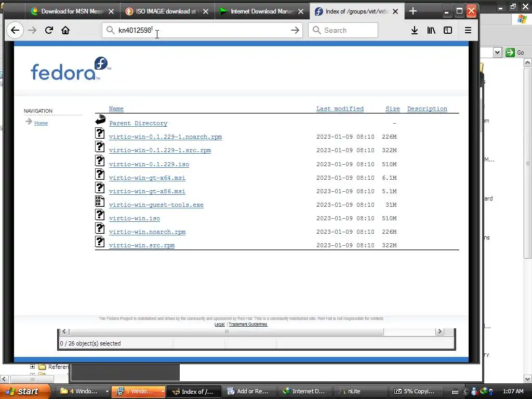Screen dimensions: 532x399
Task: Open the home page via house icon
Action: click(x=65, y=30)
